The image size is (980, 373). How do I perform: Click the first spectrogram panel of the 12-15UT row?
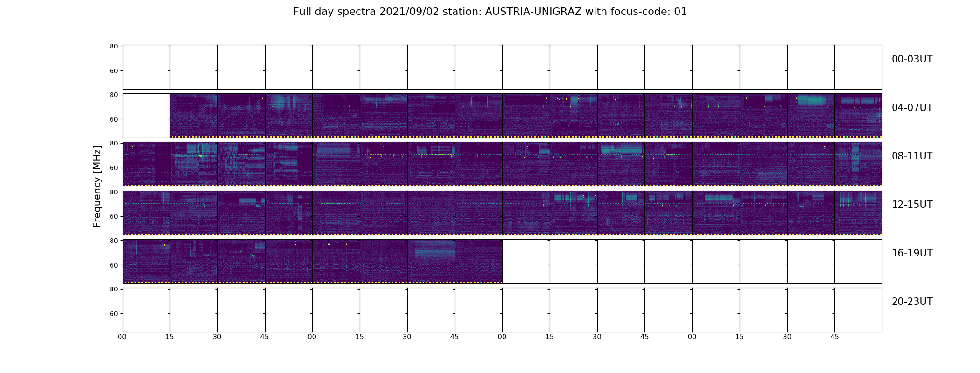coord(147,213)
